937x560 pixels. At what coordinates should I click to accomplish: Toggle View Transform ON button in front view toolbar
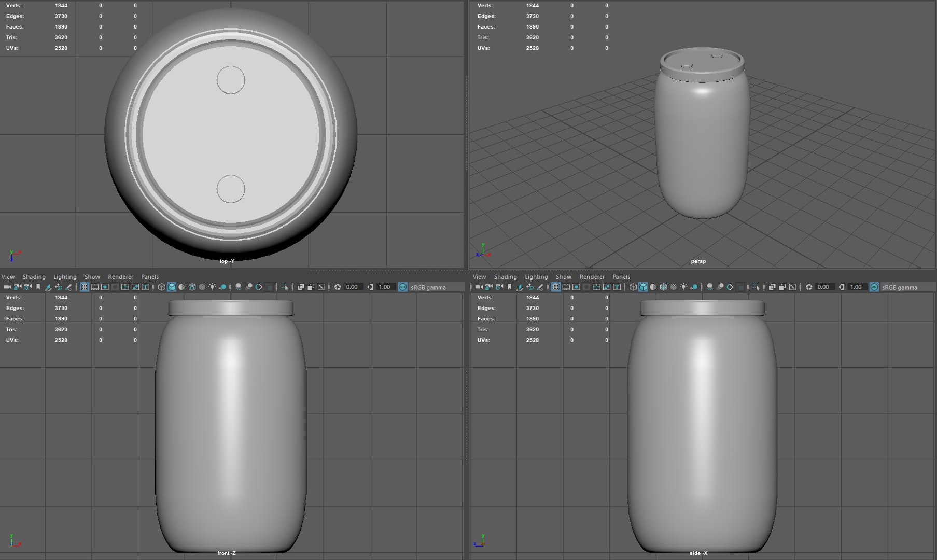[403, 287]
